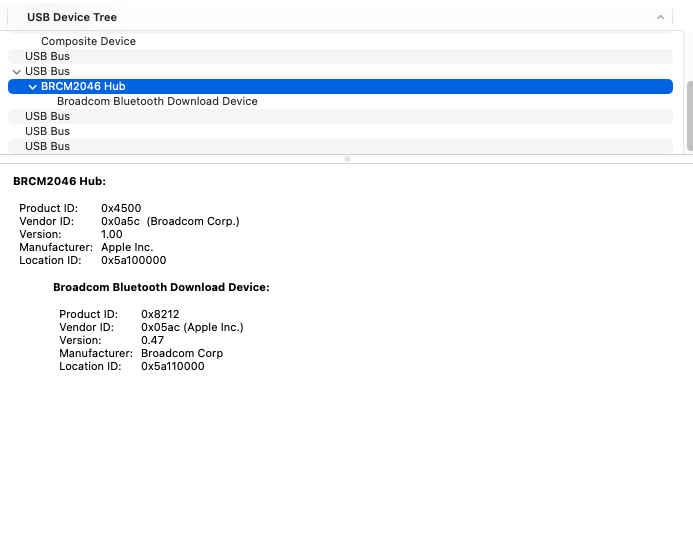Click the USB Device Tree column header
693x547 pixels.
point(340,17)
